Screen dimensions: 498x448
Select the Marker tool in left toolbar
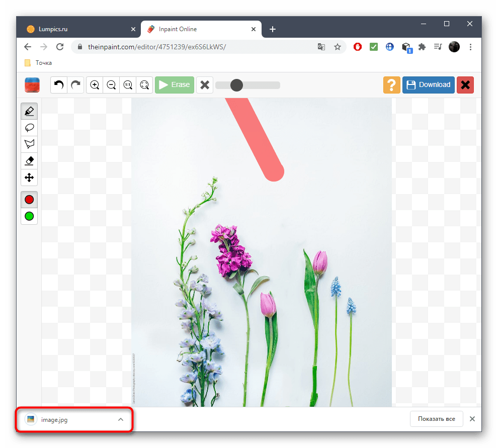(x=29, y=111)
